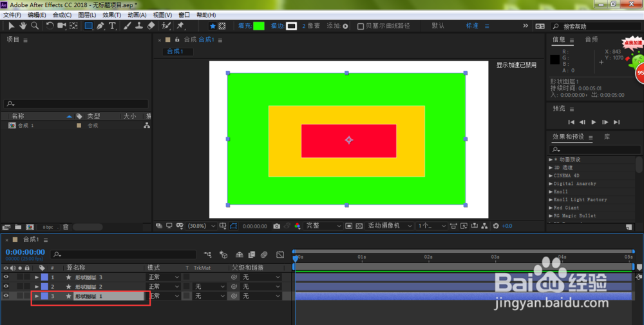Hide 形状图层 2 with its eye icon
Viewport: 644px width, 325px height.
pyautogui.click(x=6, y=286)
